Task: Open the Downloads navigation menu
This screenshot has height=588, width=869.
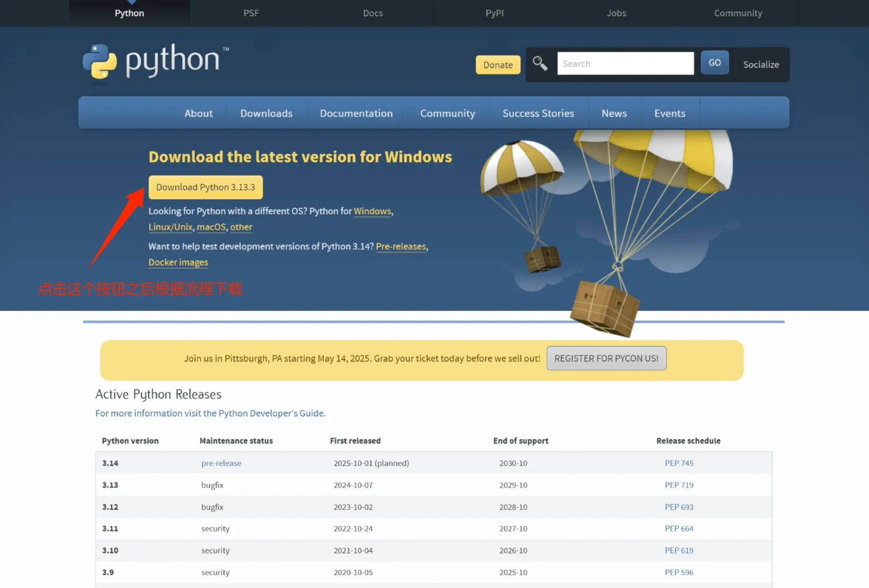Action: (266, 113)
